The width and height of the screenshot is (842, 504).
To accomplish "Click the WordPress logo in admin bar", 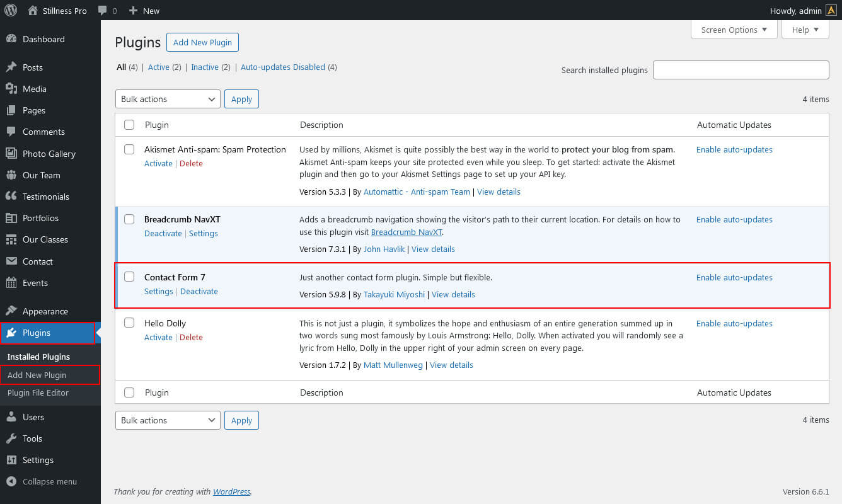I will [11, 11].
